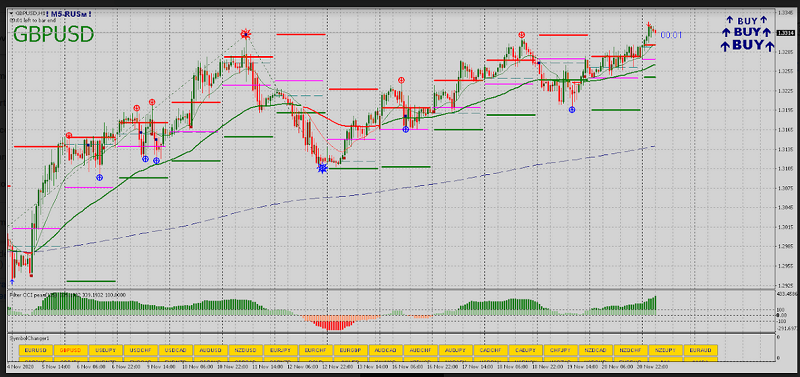The image size is (800, 377).
Task: Pick the AUDJPY symbol button
Action: click(x=455, y=350)
